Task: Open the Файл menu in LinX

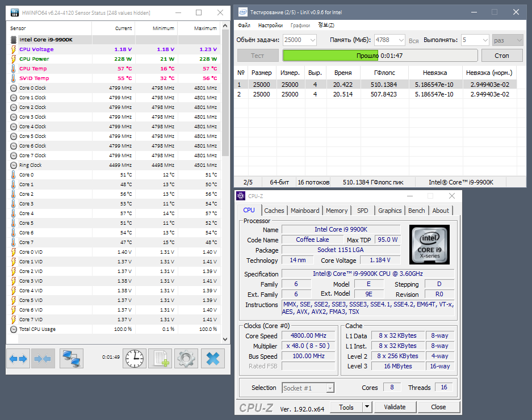Action: point(244,25)
